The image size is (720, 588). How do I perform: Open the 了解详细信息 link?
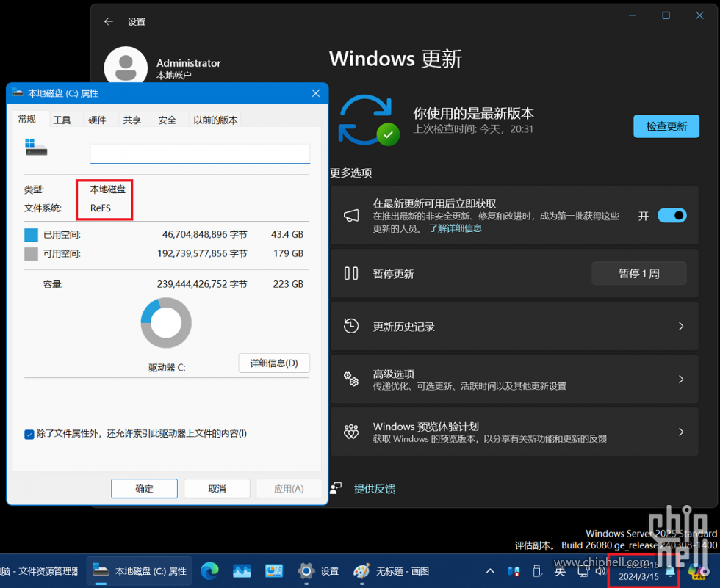[x=456, y=228]
